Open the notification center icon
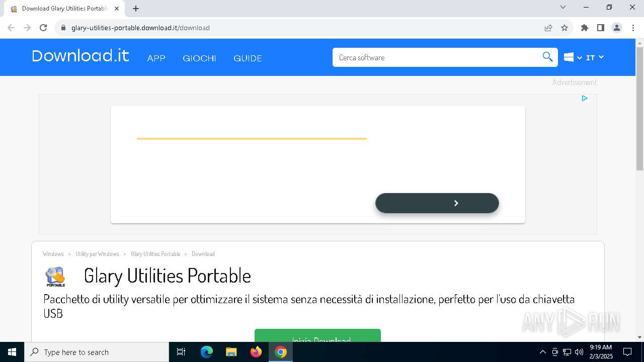This screenshot has width=644, height=362. 627,352
